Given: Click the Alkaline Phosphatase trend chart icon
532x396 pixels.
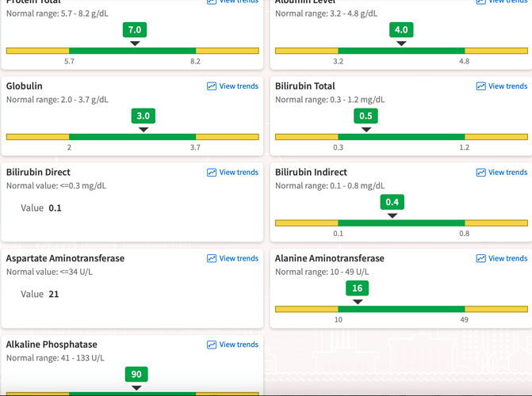Looking at the screenshot, I should pyautogui.click(x=212, y=345).
